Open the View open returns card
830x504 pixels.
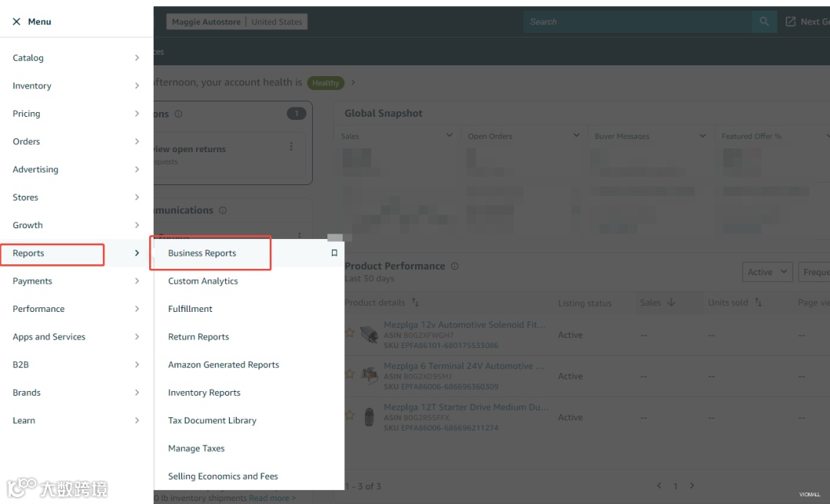(x=229, y=154)
